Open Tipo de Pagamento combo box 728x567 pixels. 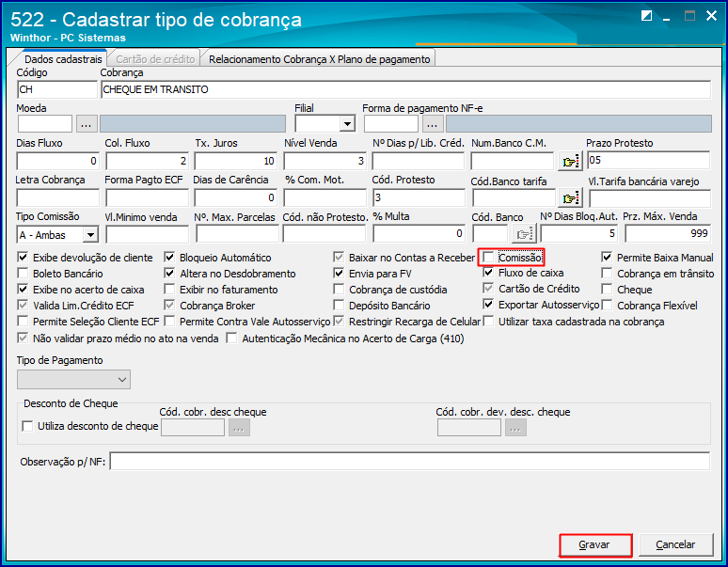pos(73,380)
